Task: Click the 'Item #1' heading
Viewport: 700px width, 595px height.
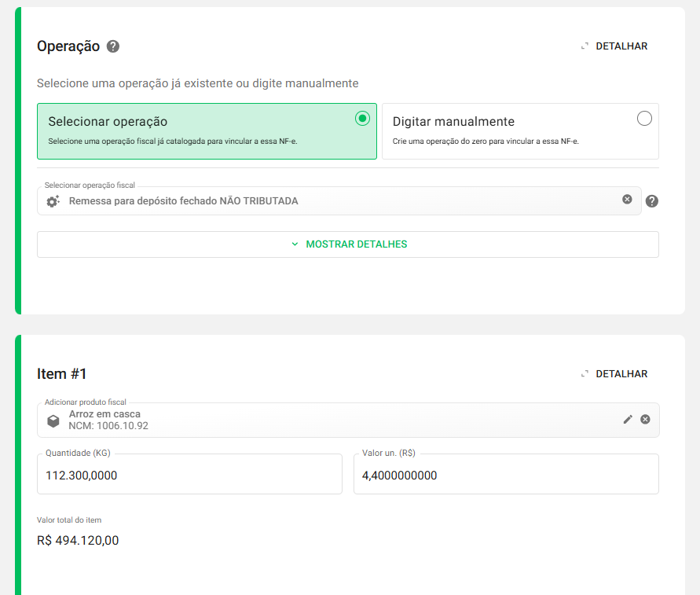Action: tap(61, 374)
